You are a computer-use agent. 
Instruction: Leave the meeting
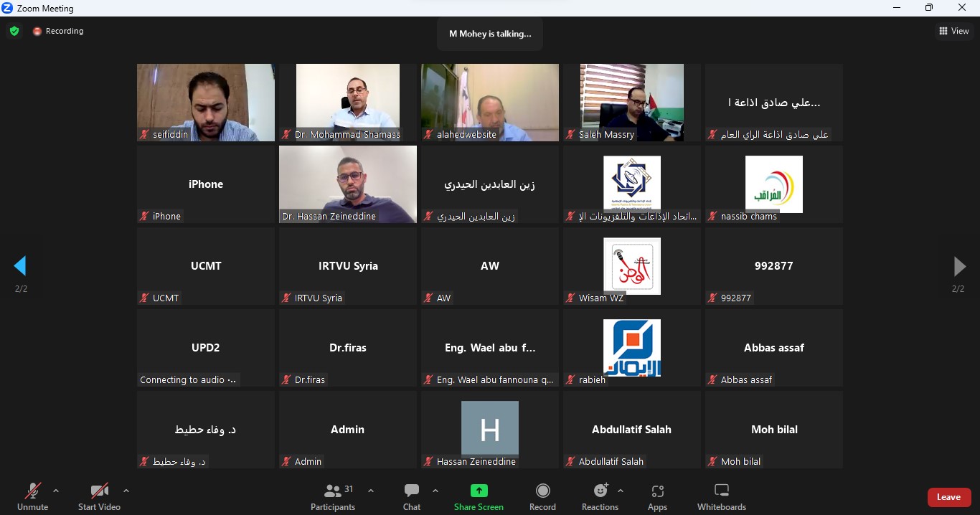(948, 497)
